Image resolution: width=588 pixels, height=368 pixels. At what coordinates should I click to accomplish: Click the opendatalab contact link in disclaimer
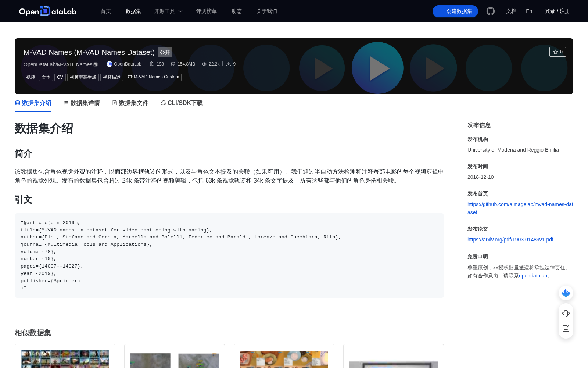[533, 276]
